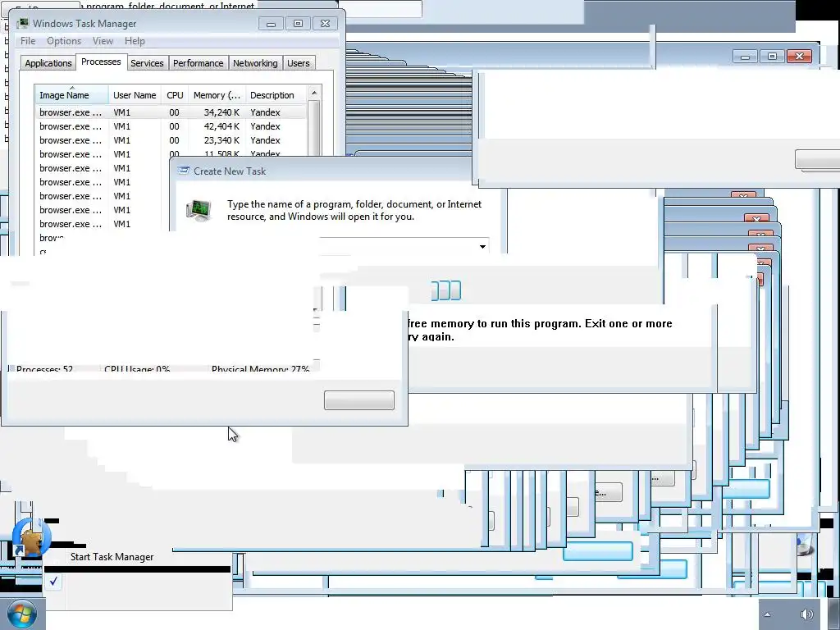Open the Help menu
Screen dimensions: 840x630
tap(135, 41)
